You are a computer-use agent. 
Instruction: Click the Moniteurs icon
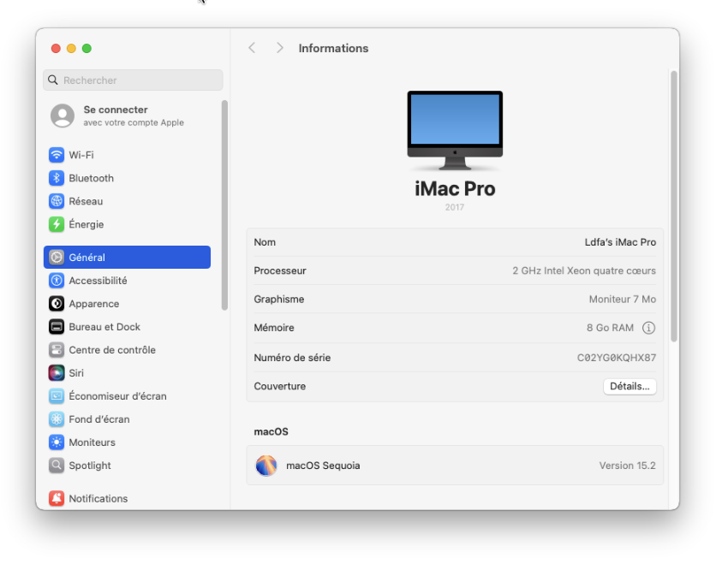57,442
